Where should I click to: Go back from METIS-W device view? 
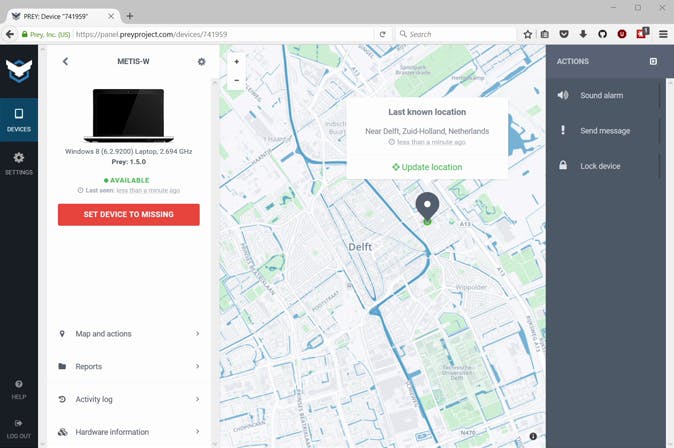(65, 61)
